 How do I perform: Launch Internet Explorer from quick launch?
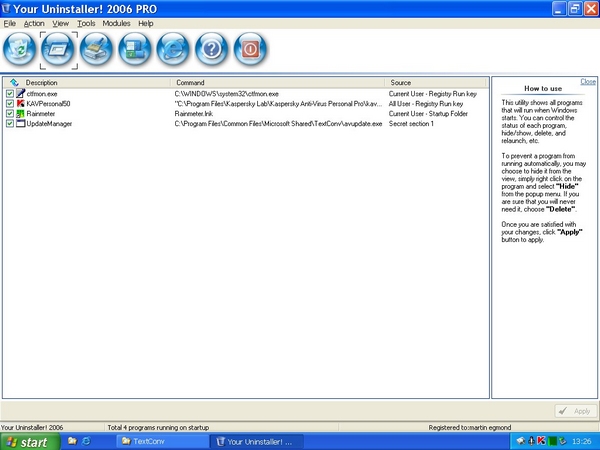point(86,441)
